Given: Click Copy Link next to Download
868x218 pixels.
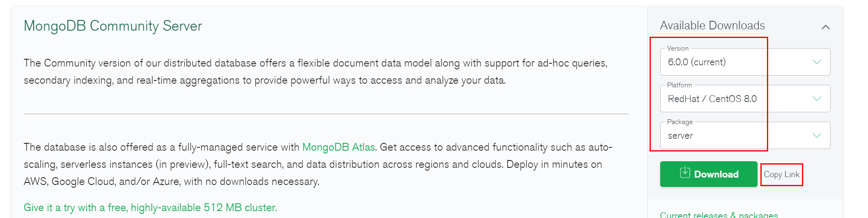Looking at the screenshot, I should [x=782, y=175].
